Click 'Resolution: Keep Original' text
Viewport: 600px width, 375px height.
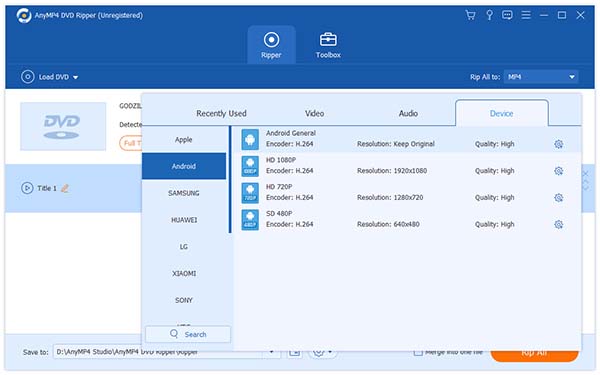pos(396,144)
